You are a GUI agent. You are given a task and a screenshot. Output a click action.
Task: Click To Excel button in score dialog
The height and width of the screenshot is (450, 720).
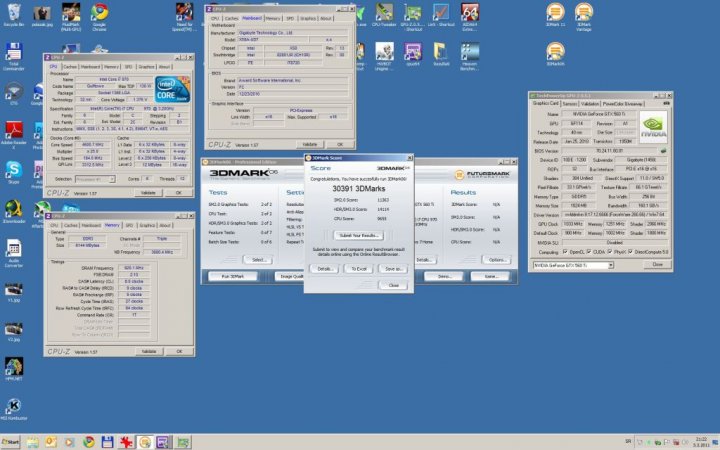click(x=358, y=269)
